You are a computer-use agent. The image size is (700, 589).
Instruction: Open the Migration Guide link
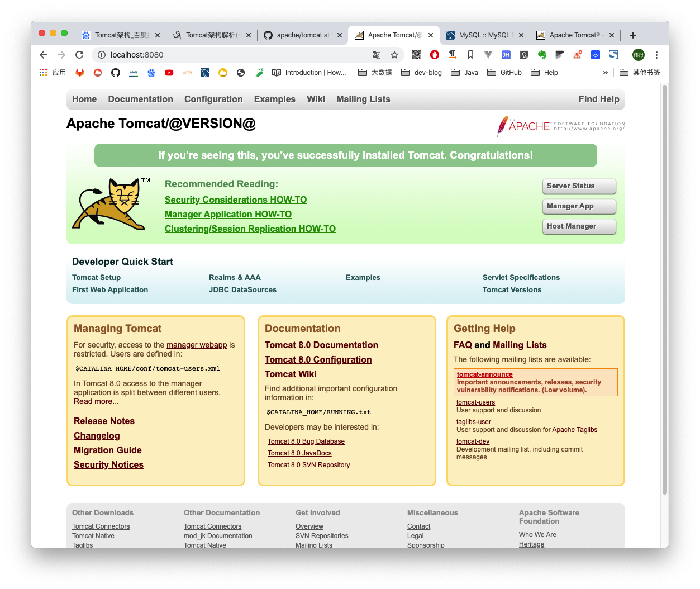107,450
